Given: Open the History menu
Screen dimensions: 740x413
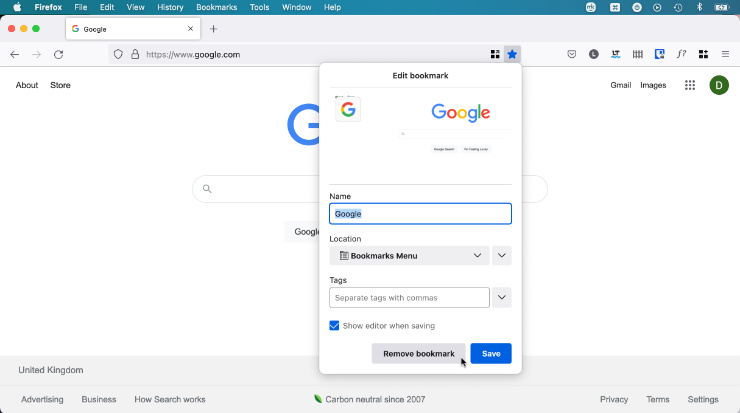Looking at the screenshot, I should click(170, 7).
